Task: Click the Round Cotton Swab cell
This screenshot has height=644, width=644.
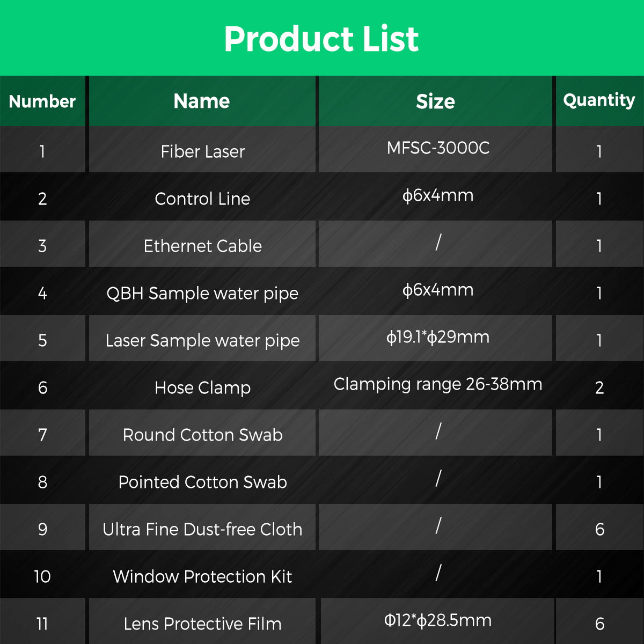Action: coord(202,435)
